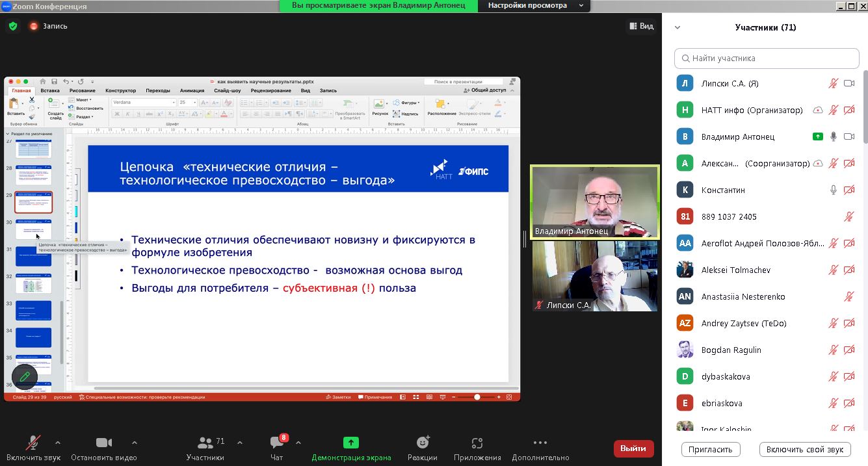Click the red Выйти leave button
Image resolution: width=868 pixels, height=466 pixels.
click(x=633, y=448)
